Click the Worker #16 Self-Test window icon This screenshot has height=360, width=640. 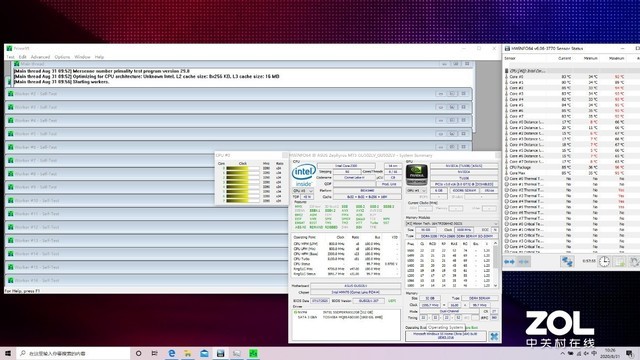pos(11,280)
